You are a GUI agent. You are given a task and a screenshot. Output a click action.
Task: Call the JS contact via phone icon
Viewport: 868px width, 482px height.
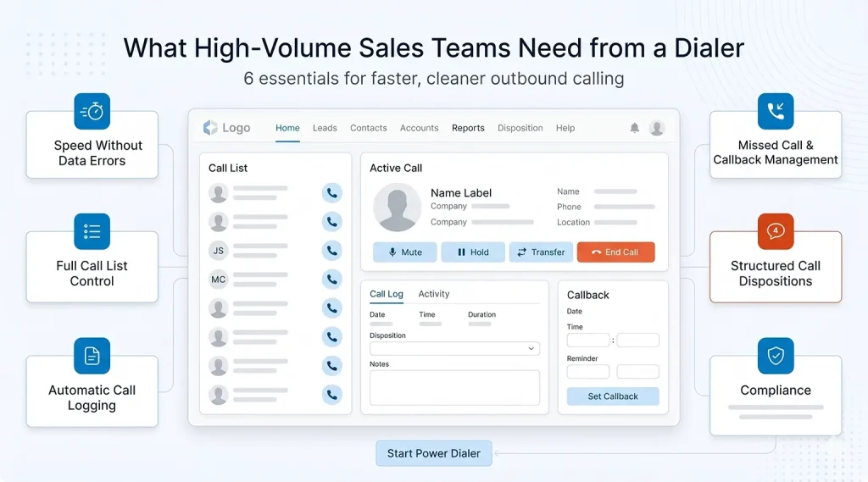(331, 251)
